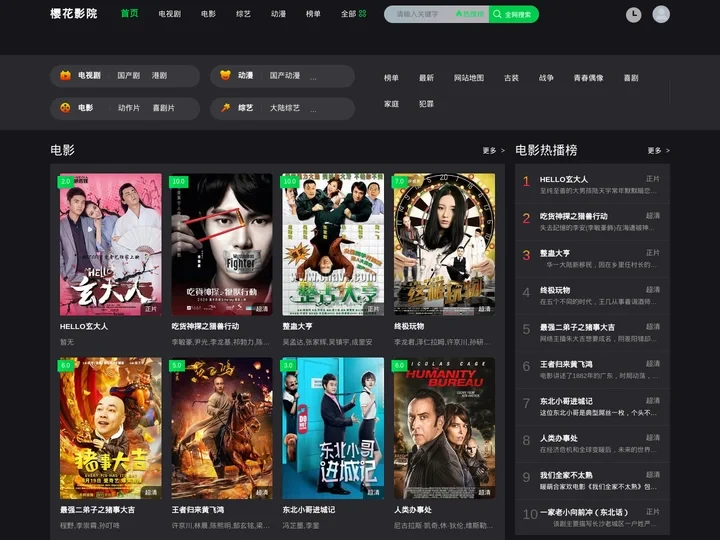Click the 樱花影院 site logo
The width and height of the screenshot is (720, 540).
(x=73, y=14)
